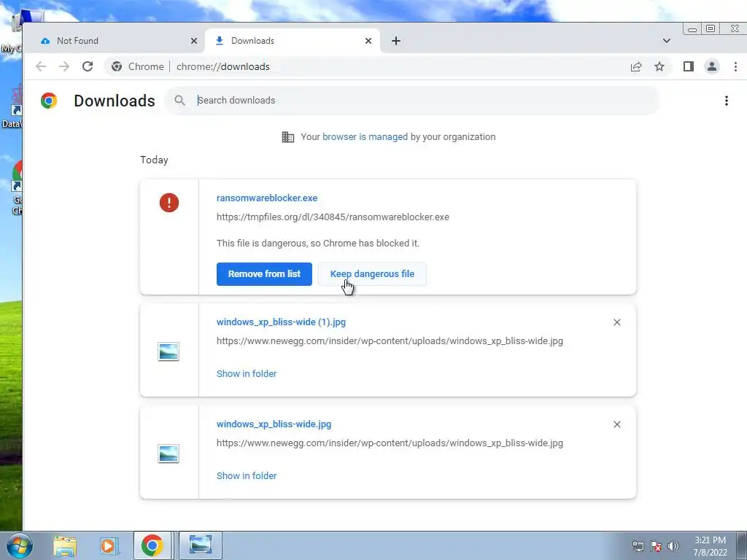This screenshot has width=747, height=560.
Task: Open Windows Explorer from the taskbar
Action: click(x=65, y=545)
